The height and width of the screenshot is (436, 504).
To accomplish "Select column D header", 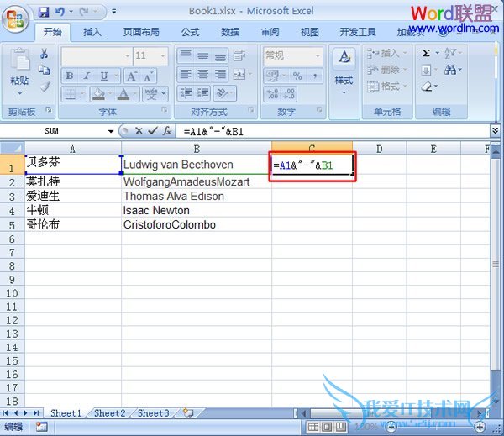I will [380, 149].
